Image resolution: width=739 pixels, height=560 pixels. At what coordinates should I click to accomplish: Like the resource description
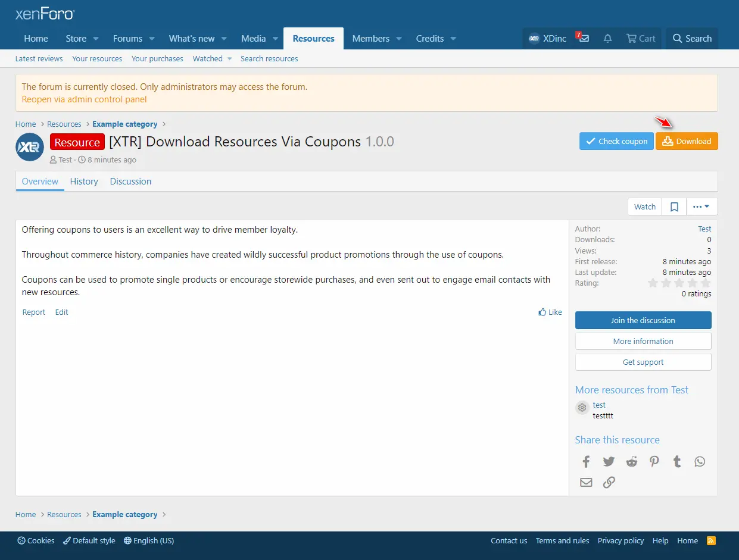coord(550,312)
